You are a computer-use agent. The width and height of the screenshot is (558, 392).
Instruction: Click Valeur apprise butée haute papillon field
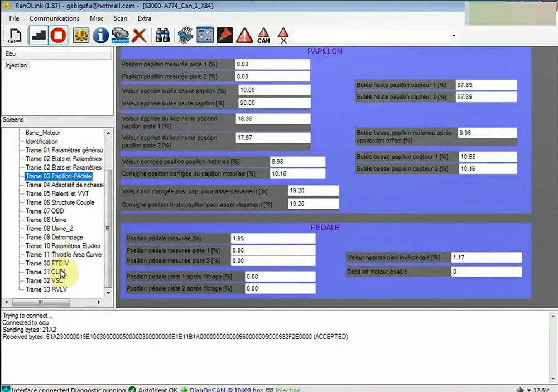[274, 103]
